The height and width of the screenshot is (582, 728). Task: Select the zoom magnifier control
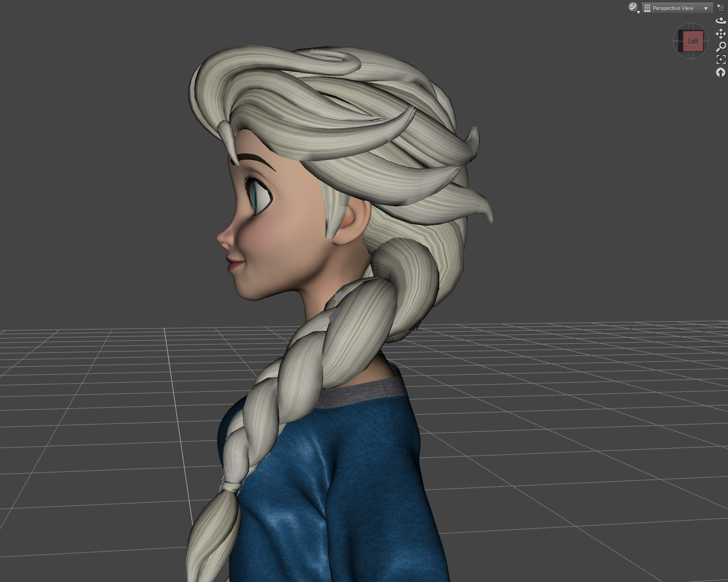pos(721,47)
